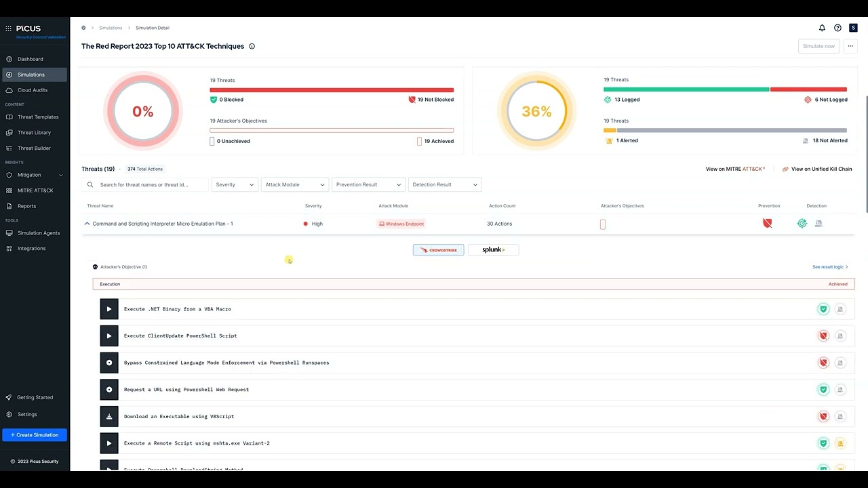Click the Simulate now button

pos(818,46)
